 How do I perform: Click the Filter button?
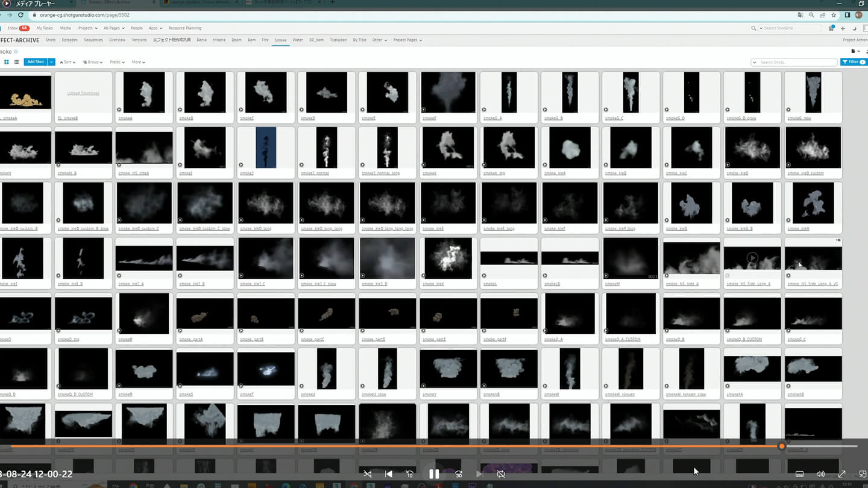[854, 62]
